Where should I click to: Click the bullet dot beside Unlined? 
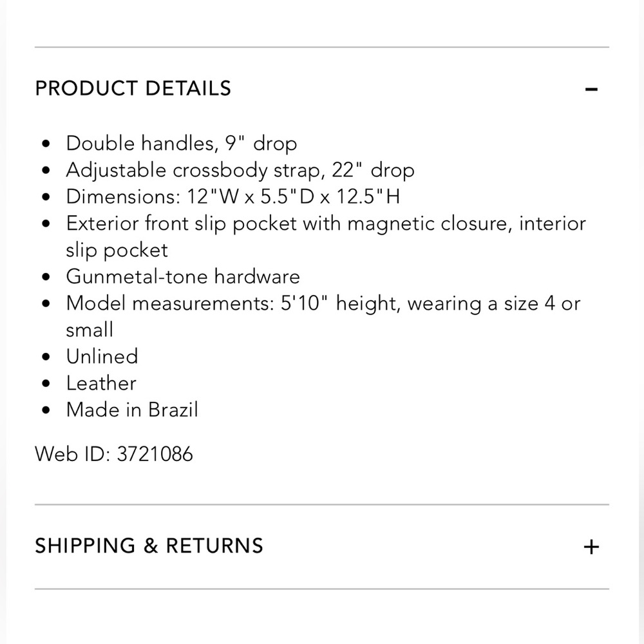[46, 357]
